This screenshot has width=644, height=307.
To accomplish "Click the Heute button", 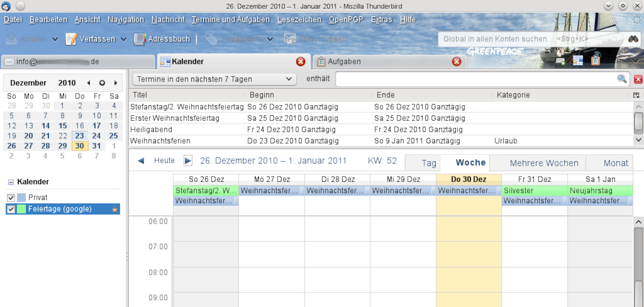I will [x=165, y=161].
